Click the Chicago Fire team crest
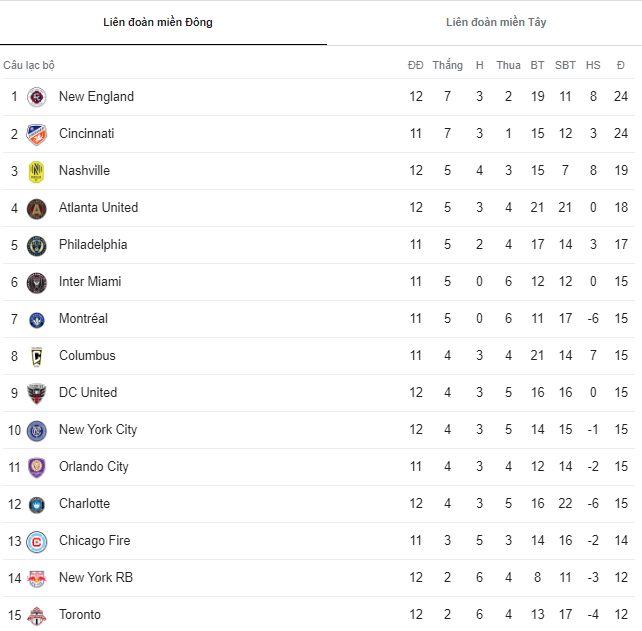The image size is (642, 631). pyautogui.click(x=37, y=541)
